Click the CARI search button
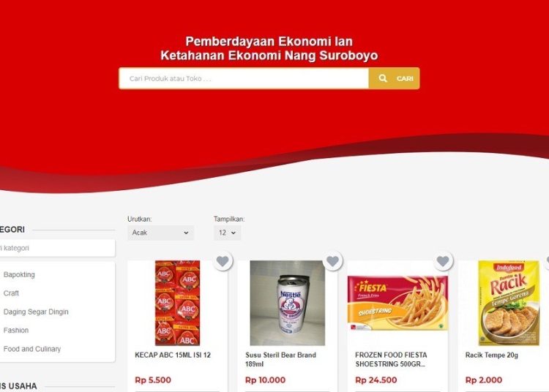This screenshot has width=549, height=392. tap(395, 78)
